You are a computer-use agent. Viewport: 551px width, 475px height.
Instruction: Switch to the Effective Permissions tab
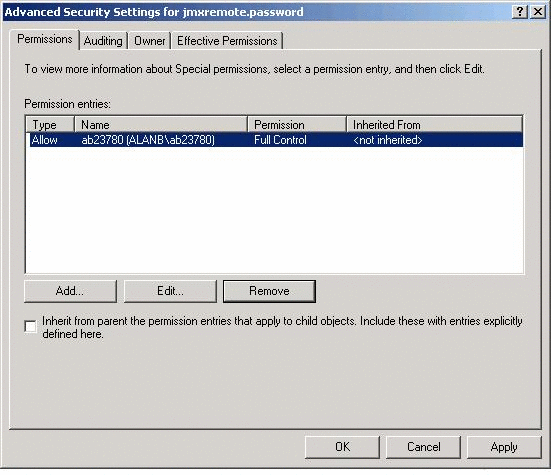coord(227,41)
